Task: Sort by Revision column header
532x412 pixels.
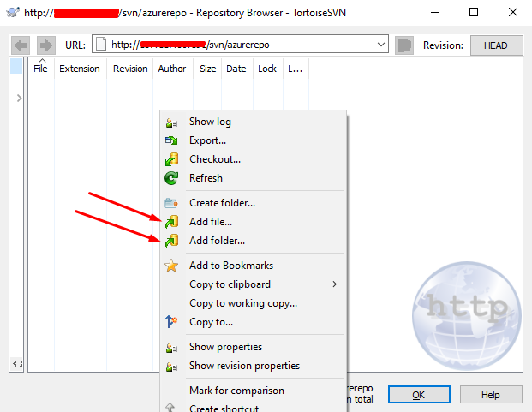Action: coord(130,69)
